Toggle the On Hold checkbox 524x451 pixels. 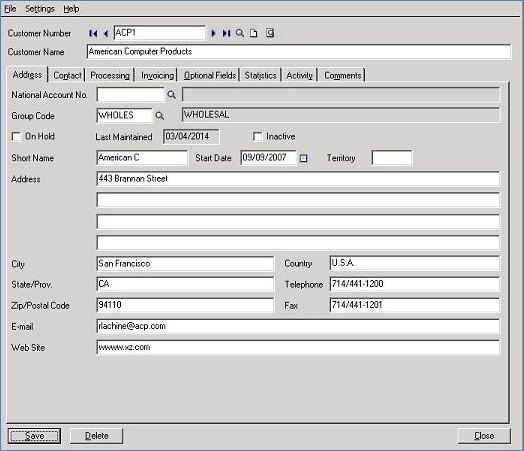16,137
